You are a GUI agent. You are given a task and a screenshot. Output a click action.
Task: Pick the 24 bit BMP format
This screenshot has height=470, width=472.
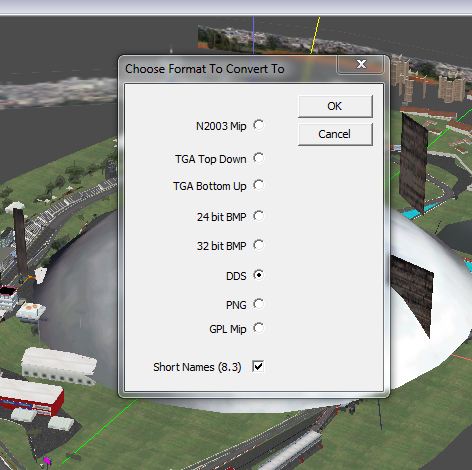point(258,216)
